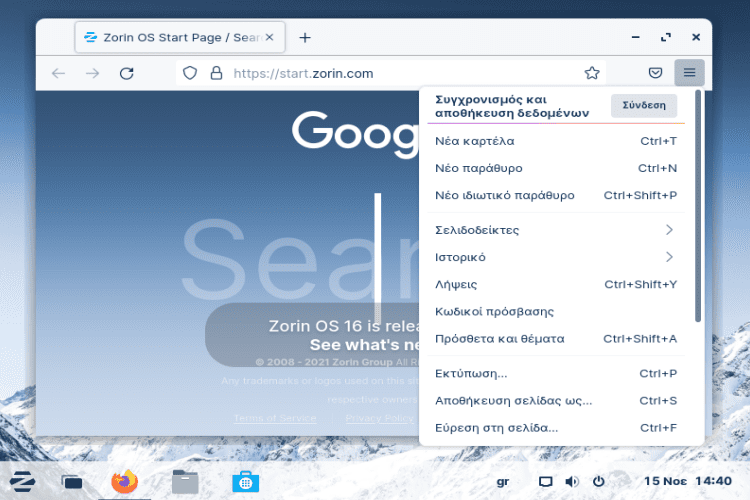750x500 pixels.
Task: Open Πρόσθετα και θέματα entry
Action: click(556, 339)
